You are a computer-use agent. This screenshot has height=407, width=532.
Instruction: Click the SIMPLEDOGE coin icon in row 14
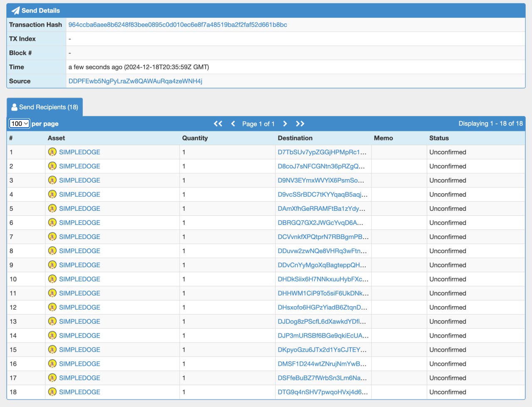click(x=52, y=335)
